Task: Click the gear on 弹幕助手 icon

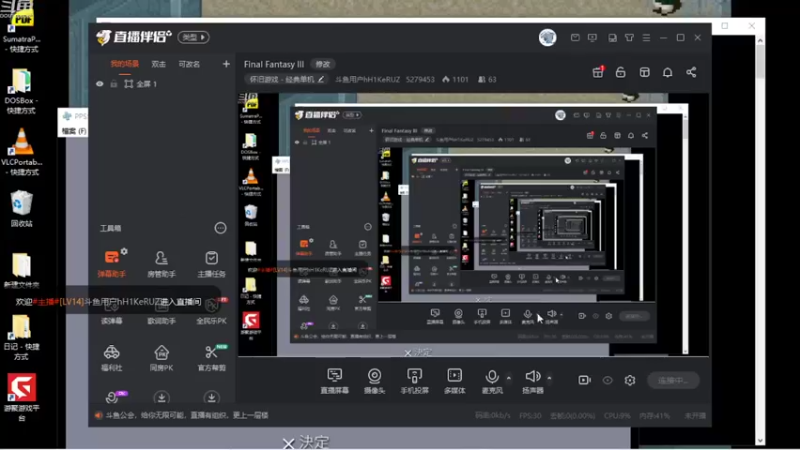Action: [x=124, y=251]
